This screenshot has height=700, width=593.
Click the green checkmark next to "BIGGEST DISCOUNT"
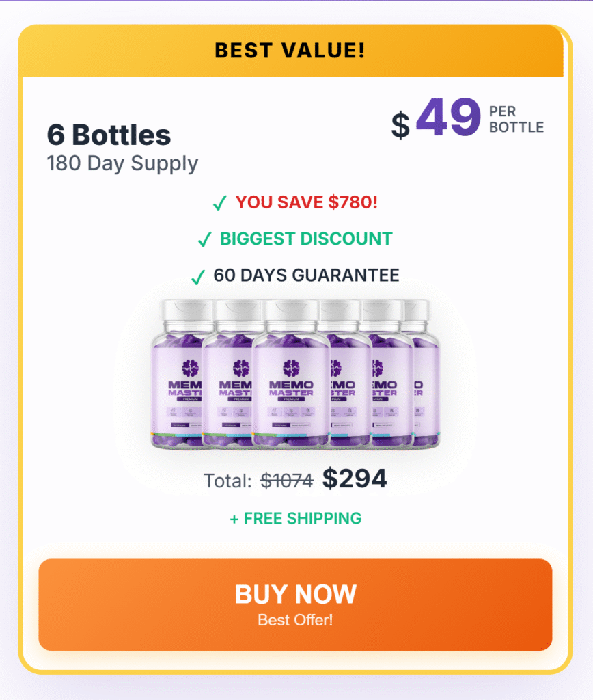(204, 240)
